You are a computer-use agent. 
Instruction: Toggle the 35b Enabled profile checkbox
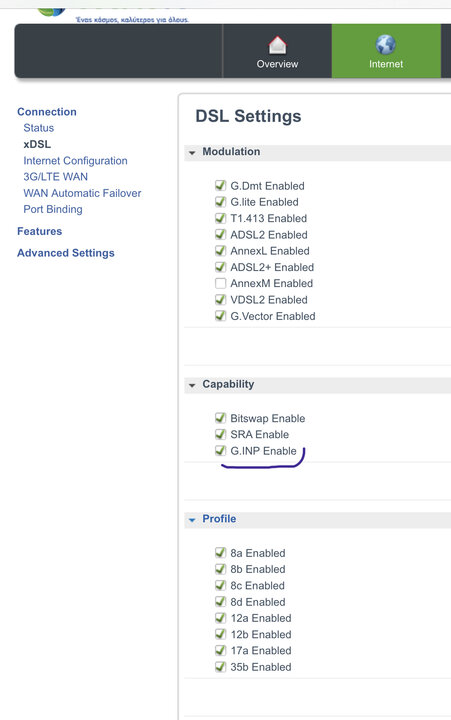(x=220, y=666)
